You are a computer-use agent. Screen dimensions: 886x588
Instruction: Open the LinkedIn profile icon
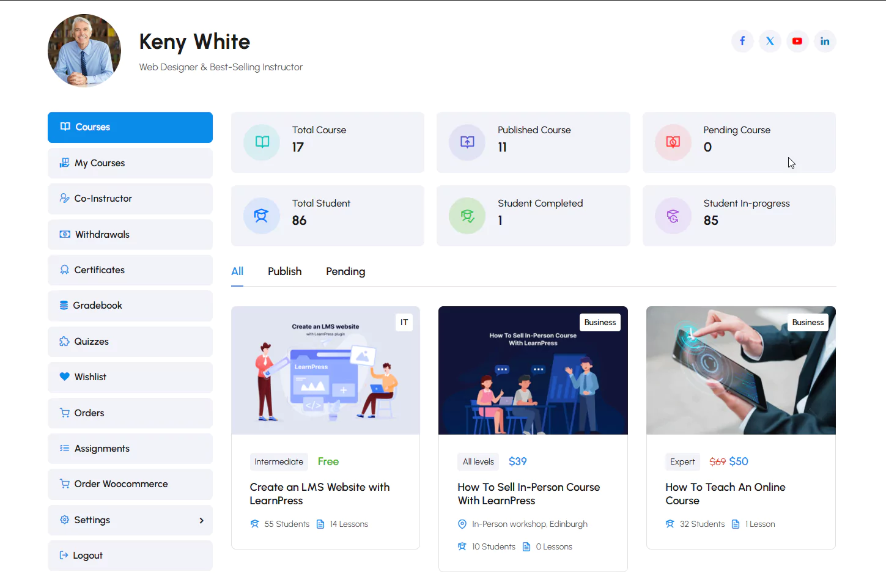tap(825, 41)
